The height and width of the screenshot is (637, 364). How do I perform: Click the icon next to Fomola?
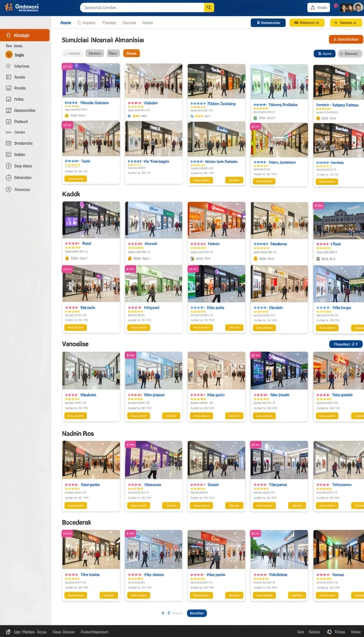tap(9, 88)
